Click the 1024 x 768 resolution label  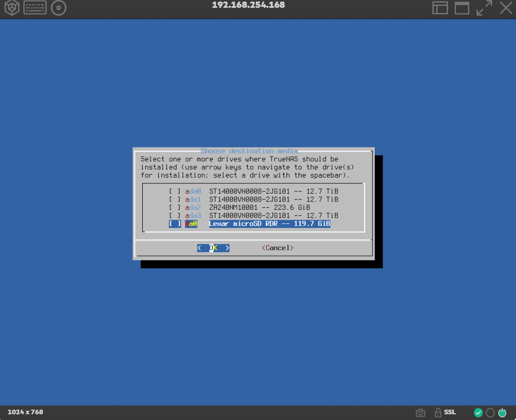25,412
